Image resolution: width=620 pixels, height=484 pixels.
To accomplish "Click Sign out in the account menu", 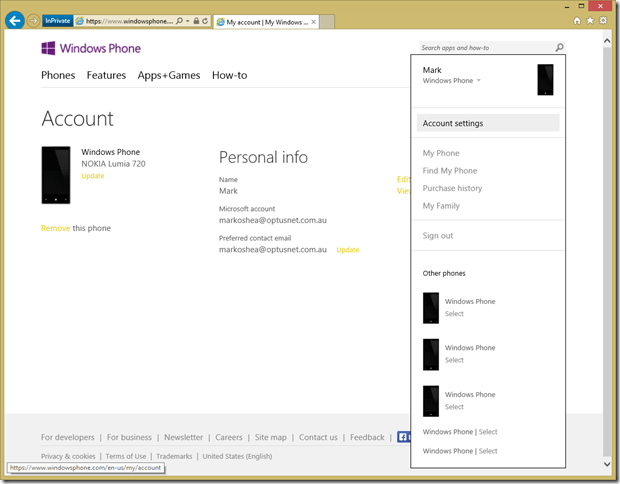I will (438, 236).
